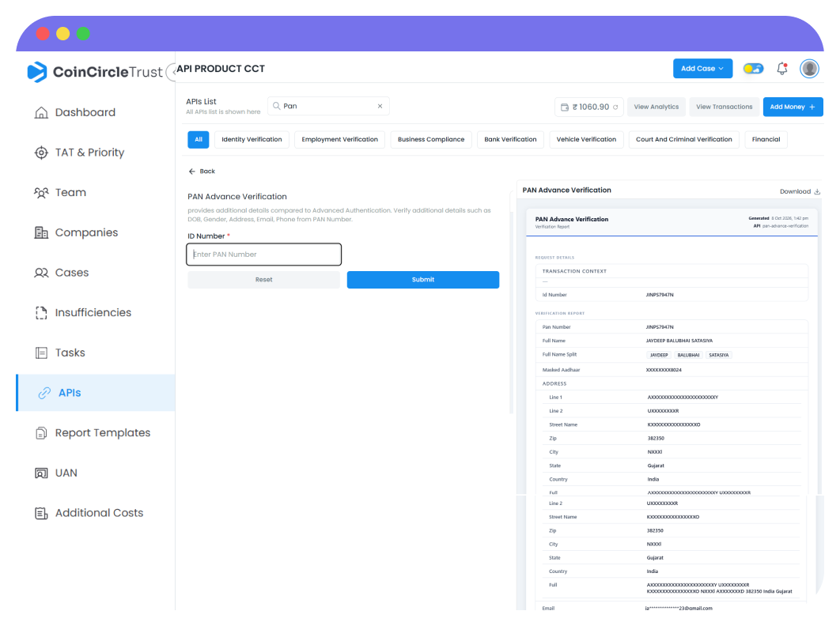Switch to Vehicle Verification tab

pos(587,140)
